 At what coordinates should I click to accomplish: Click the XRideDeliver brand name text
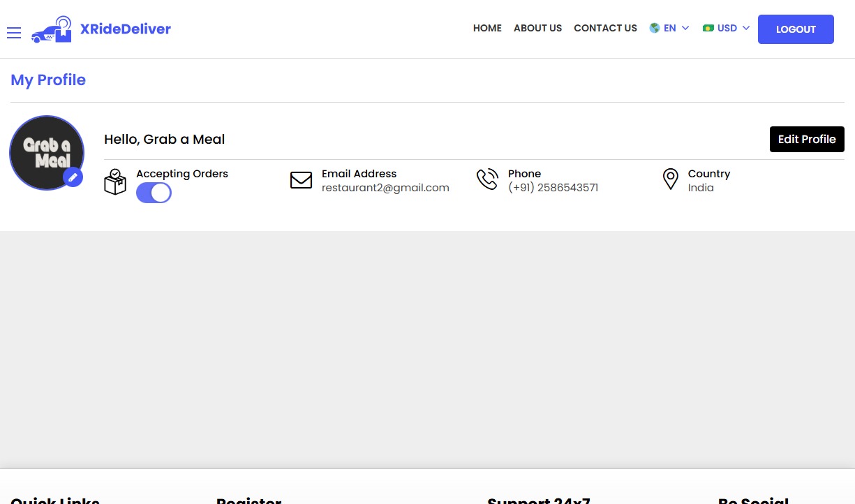126,29
